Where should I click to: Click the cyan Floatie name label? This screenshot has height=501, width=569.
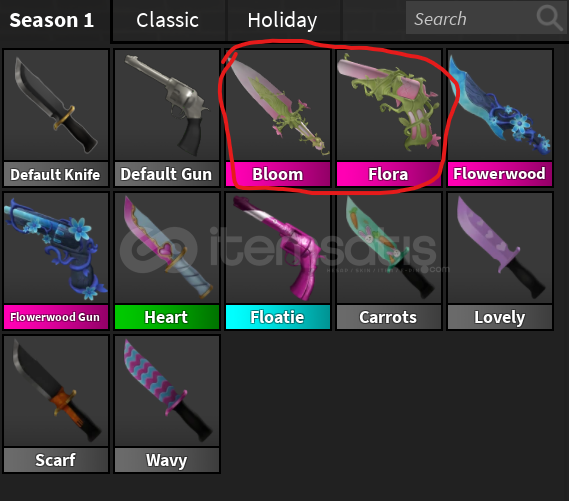[x=278, y=317]
